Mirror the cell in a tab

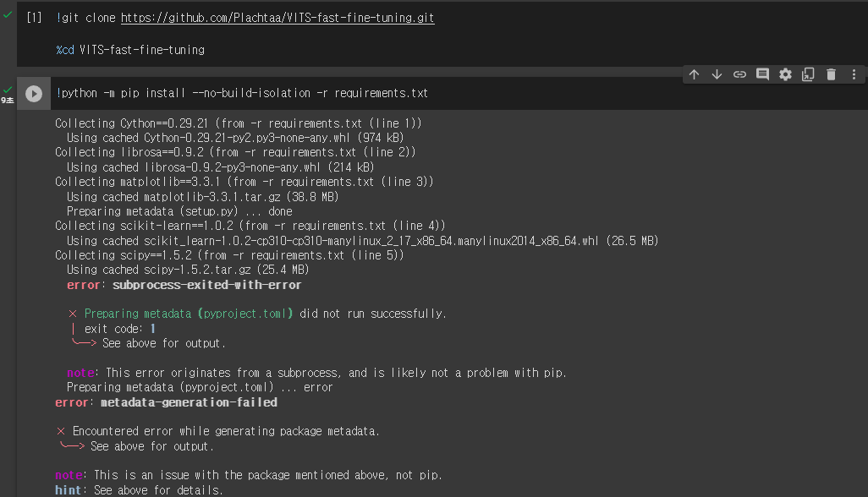[808, 74]
